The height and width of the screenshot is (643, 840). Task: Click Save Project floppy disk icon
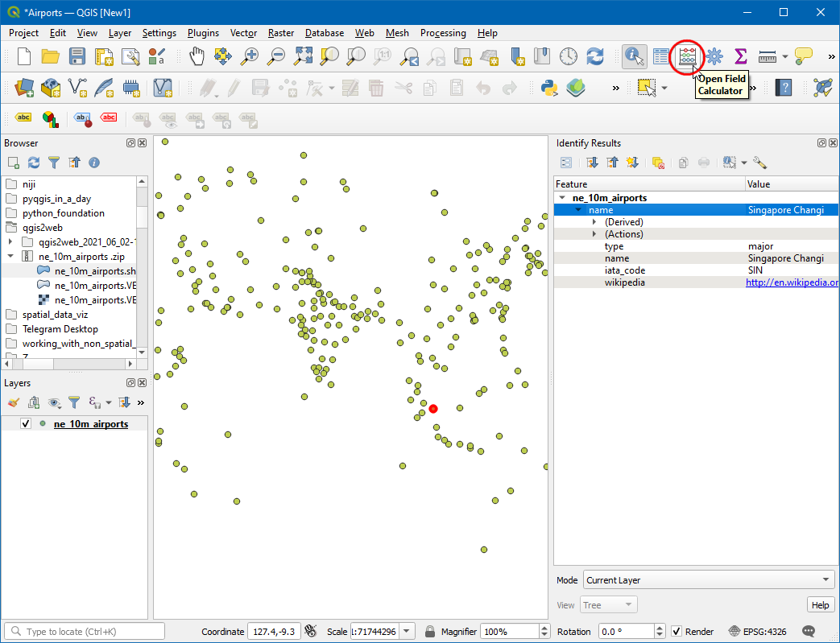(77, 56)
